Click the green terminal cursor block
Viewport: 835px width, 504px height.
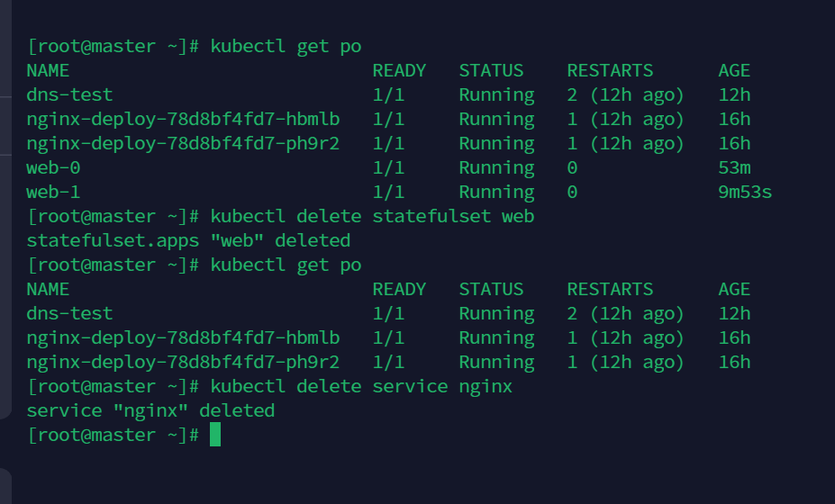215,435
